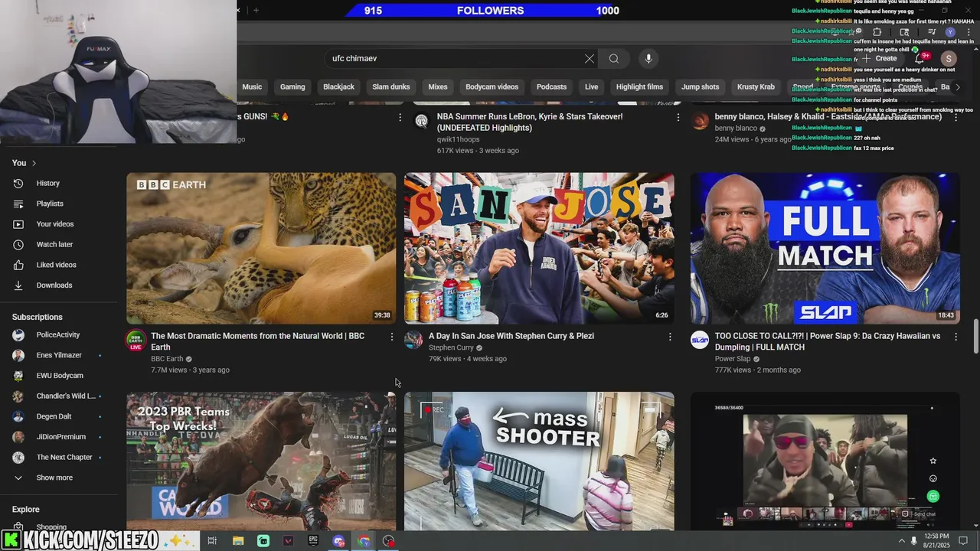Select the Highlight films chip

[640, 87]
